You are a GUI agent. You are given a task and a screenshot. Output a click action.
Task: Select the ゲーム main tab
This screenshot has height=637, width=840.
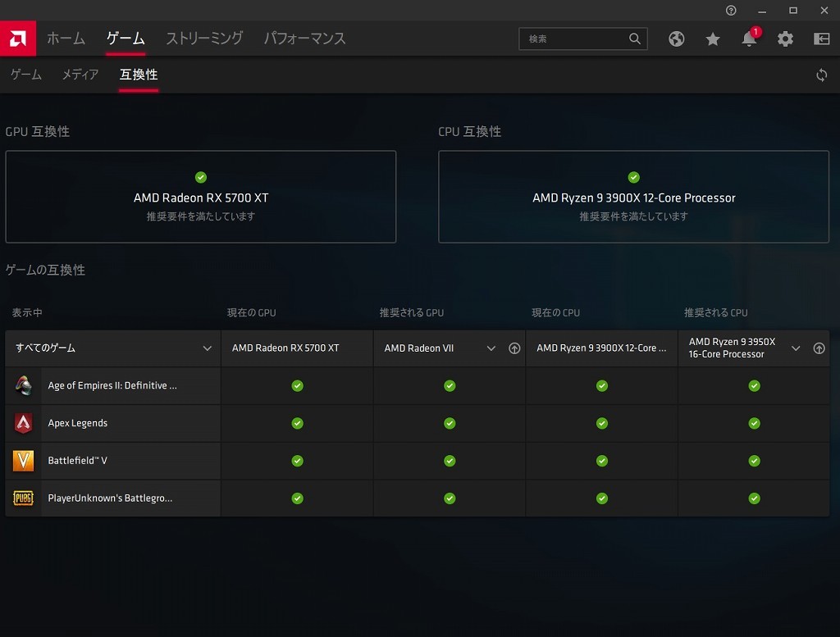pyautogui.click(x=126, y=39)
